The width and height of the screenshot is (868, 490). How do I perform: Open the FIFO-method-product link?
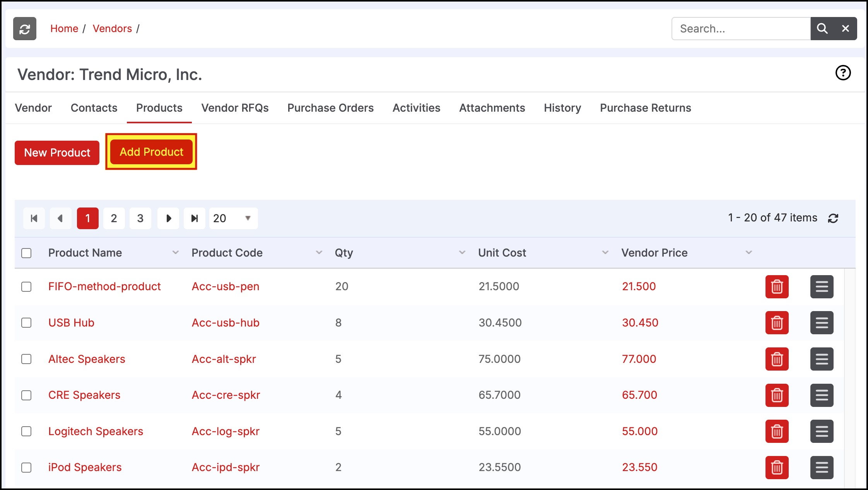104,286
